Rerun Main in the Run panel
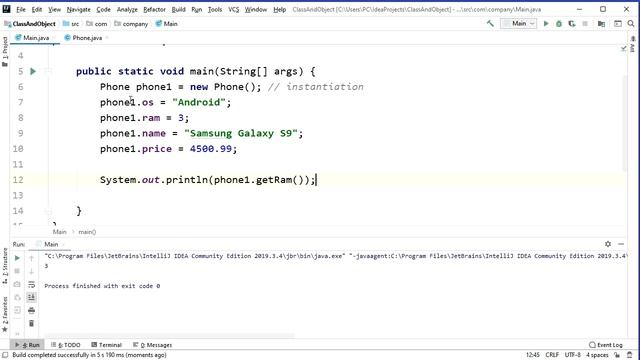This screenshot has height=360, width=640. 17,258
